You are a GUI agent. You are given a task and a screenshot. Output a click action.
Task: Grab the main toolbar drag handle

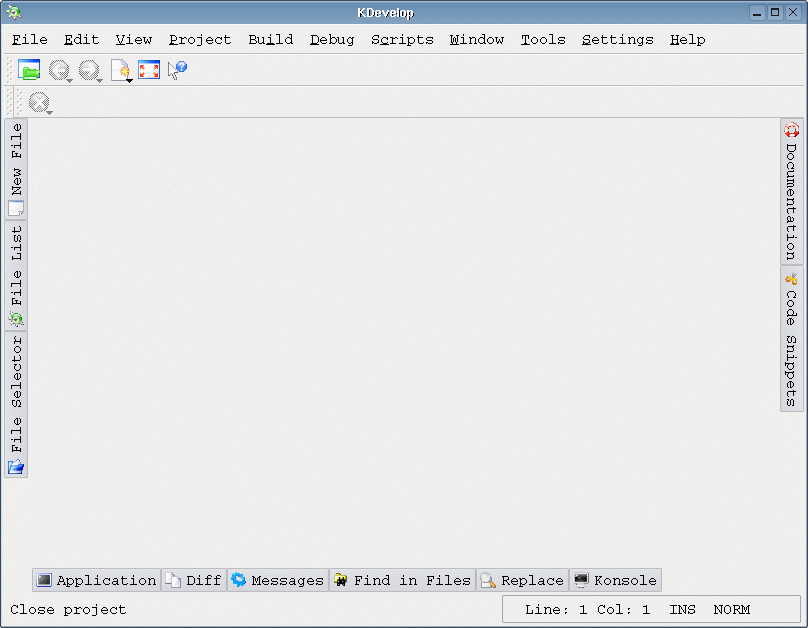tap(9, 70)
